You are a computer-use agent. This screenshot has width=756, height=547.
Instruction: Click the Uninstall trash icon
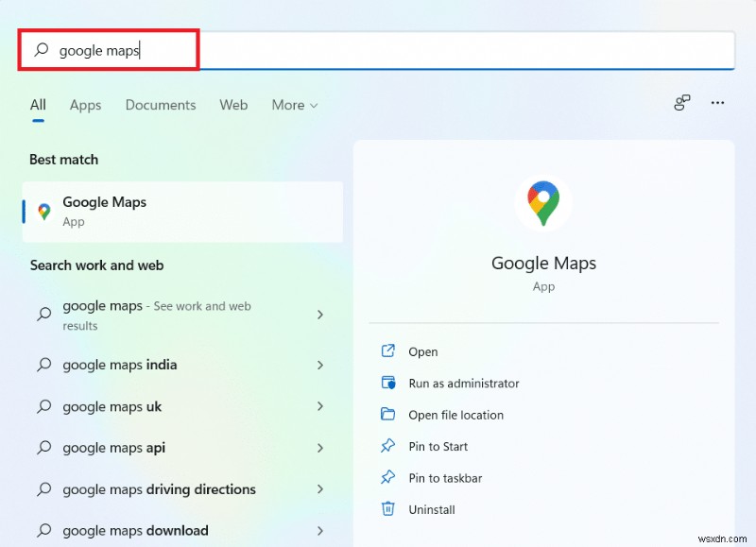coord(388,509)
